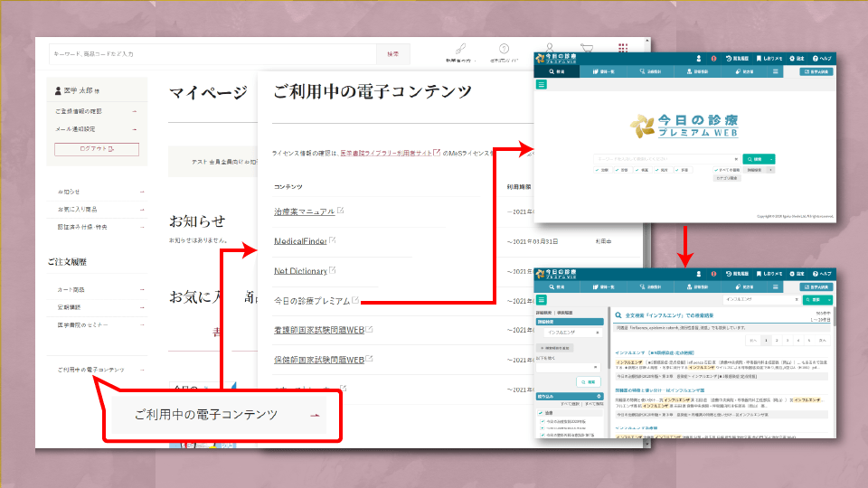Collapse 絞り込み panel via header icon
This screenshot has height=488, width=868.
(599, 396)
